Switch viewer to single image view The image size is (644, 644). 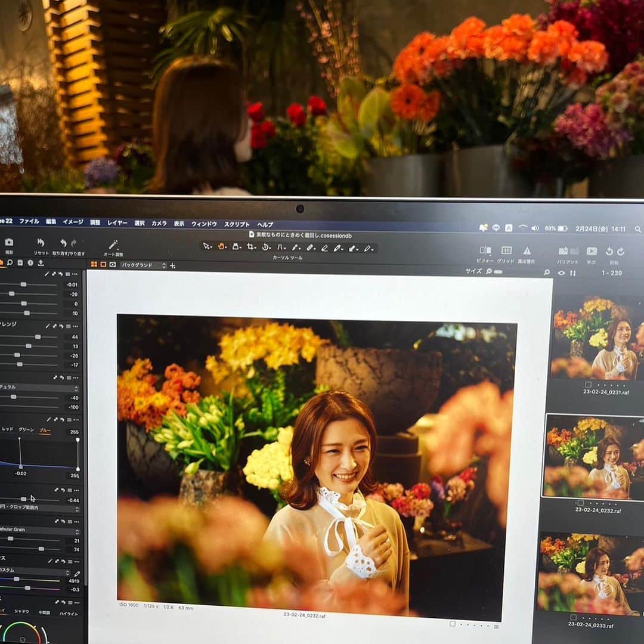pyautogui.click(x=103, y=265)
